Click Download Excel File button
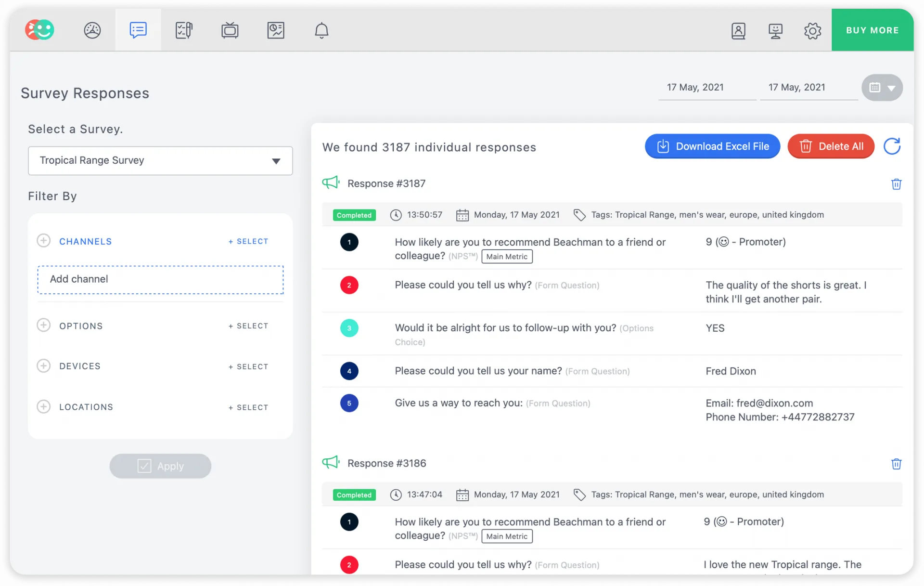 (x=712, y=146)
